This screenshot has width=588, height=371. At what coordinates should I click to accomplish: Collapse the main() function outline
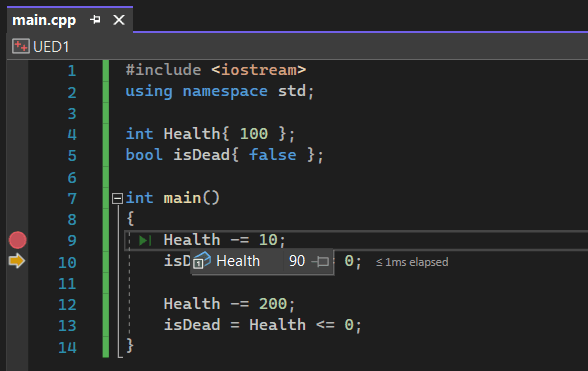117,198
